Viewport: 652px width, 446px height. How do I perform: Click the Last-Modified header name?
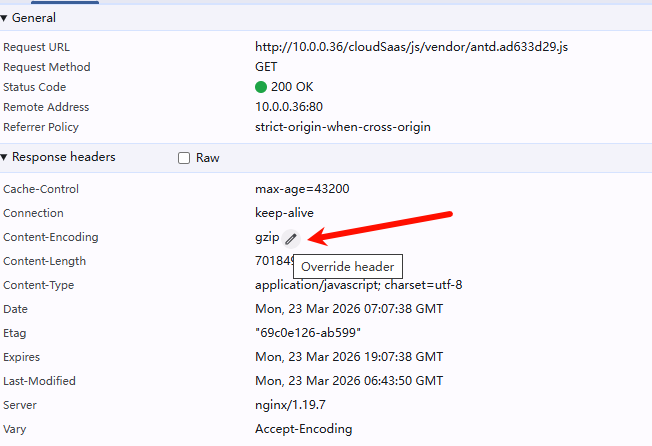[x=39, y=381]
